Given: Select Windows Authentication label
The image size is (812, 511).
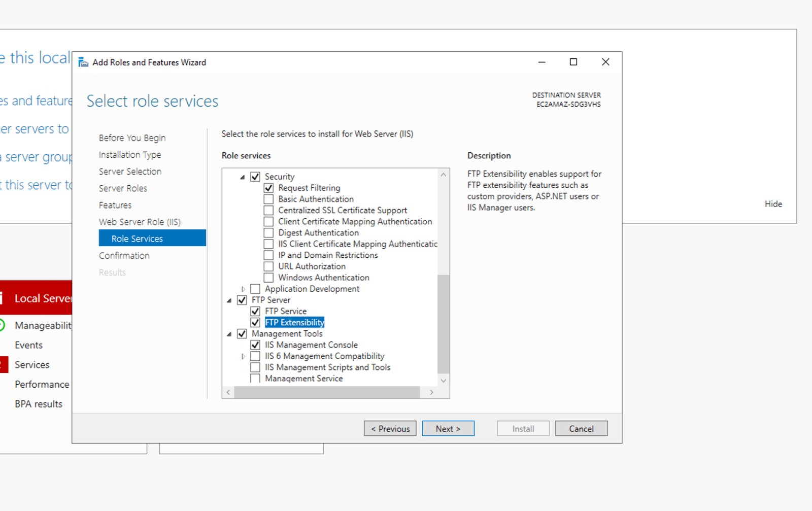Looking at the screenshot, I should [324, 277].
